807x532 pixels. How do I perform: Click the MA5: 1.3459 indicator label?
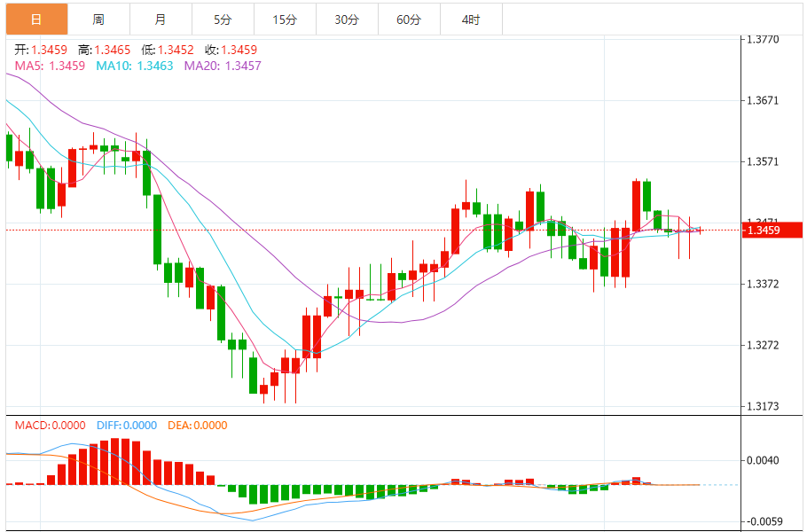click(50, 66)
